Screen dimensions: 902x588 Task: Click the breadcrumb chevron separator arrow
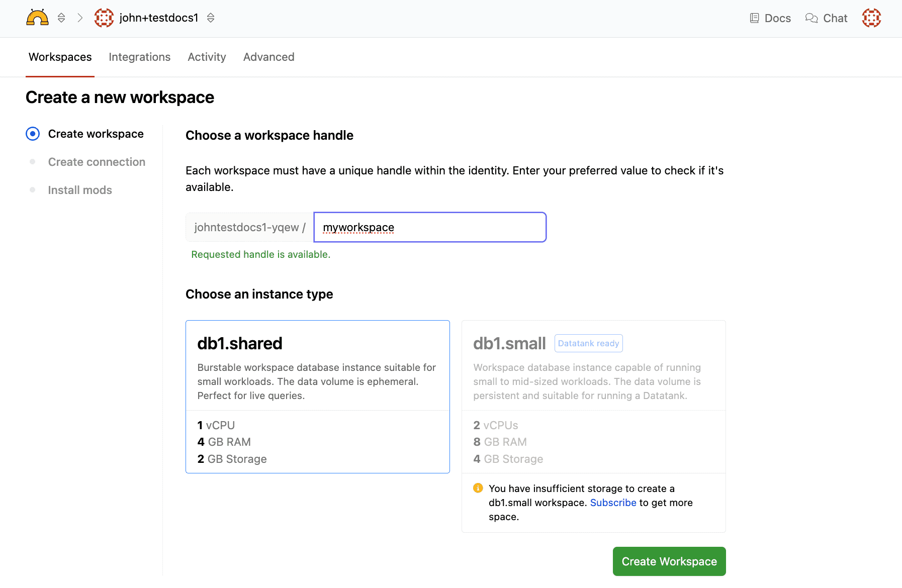[80, 18]
